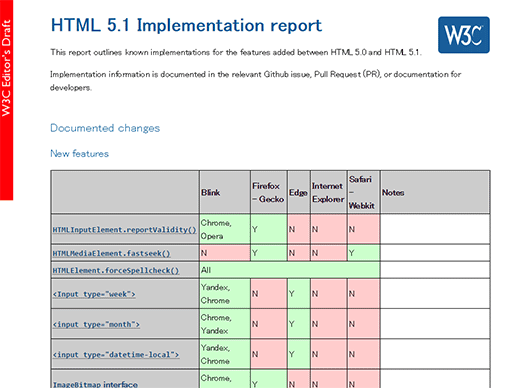The height and width of the screenshot is (388, 525).
Task: Click the Safari N cell in month row
Action: 363,324
